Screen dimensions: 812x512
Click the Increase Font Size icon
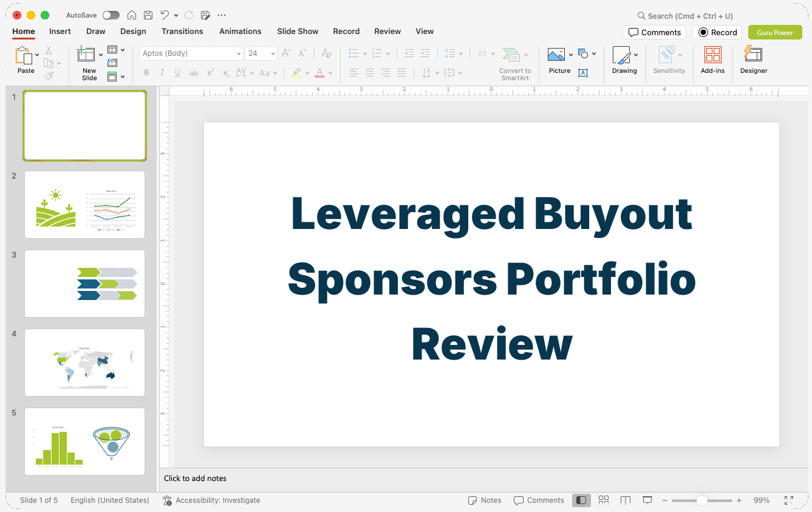[286, 53]
